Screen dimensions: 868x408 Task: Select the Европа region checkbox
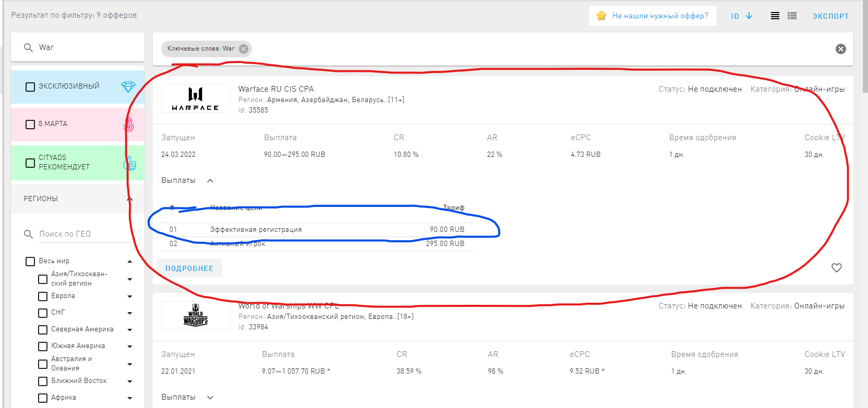[x=43, y=296]
